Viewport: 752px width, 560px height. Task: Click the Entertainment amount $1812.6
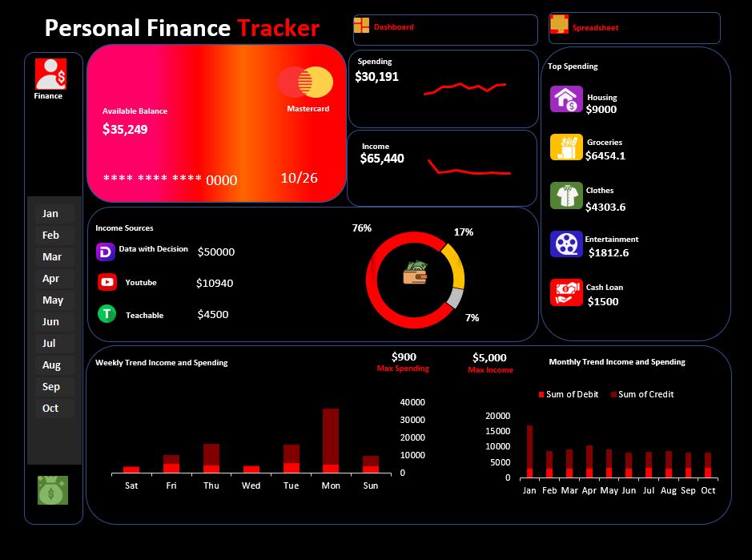(609, 253)
